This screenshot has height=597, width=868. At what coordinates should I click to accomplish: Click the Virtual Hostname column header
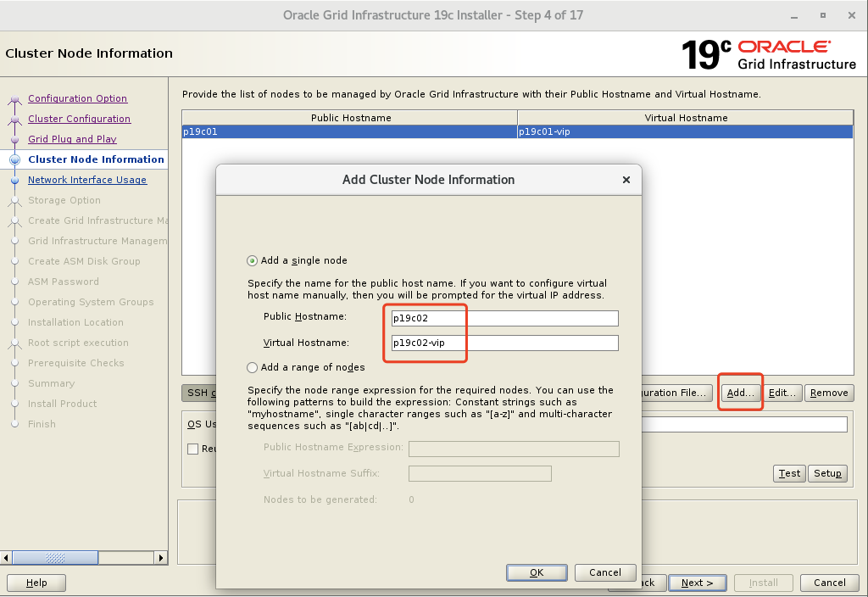pyautogui.click(x=685, y=117)
